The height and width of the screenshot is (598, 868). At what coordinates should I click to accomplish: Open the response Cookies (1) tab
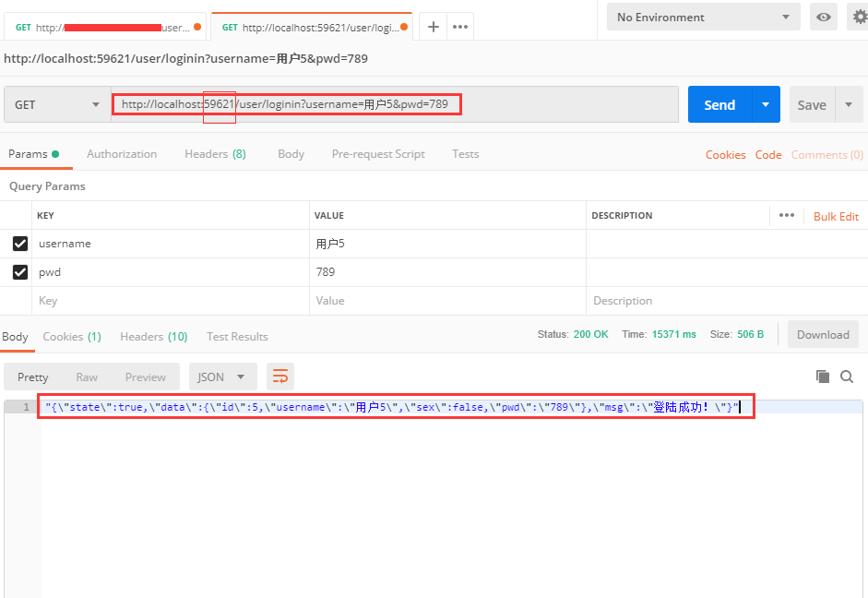coord(72,337)
